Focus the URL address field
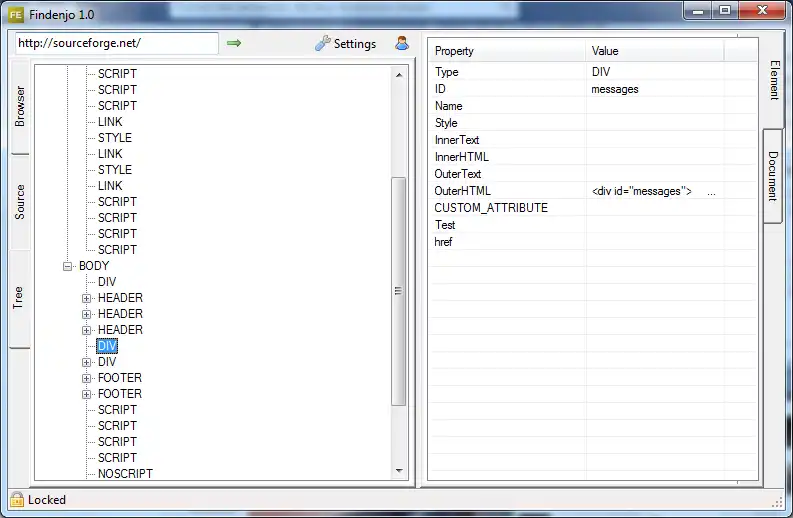 point(117,43)
